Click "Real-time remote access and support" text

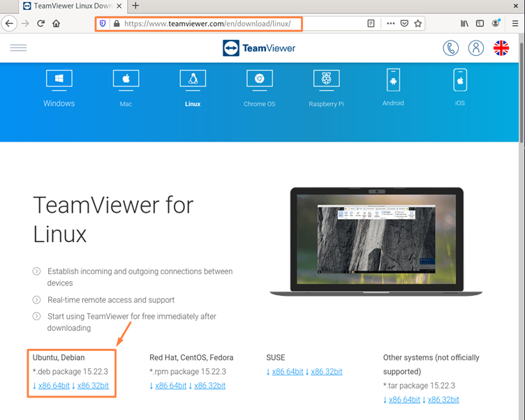(x=111, y=300)
